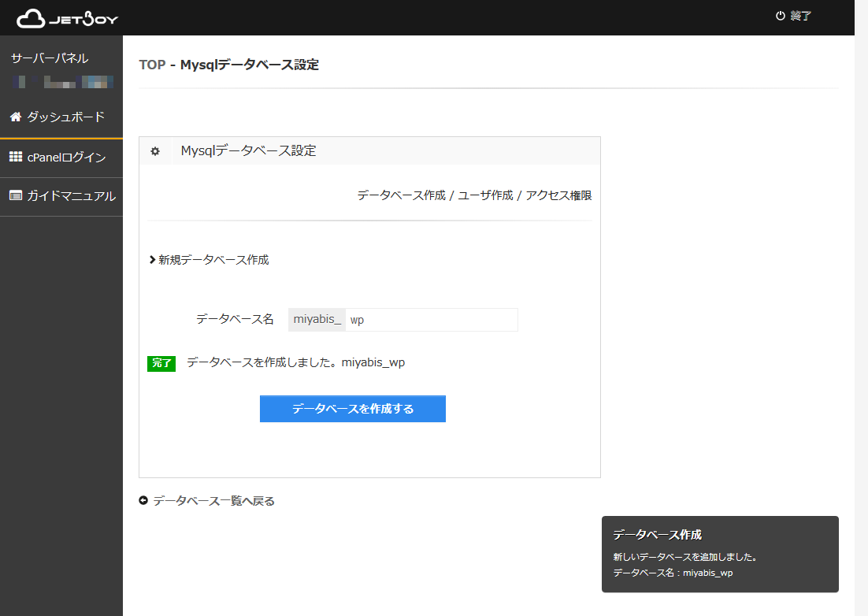Open the ダッシュボード menu item

[65, 117]
